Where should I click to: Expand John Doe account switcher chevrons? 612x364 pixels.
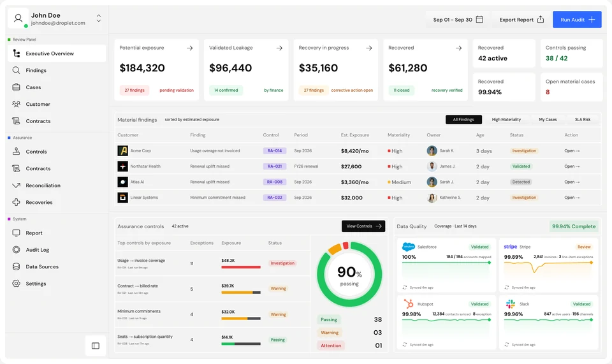99,18
